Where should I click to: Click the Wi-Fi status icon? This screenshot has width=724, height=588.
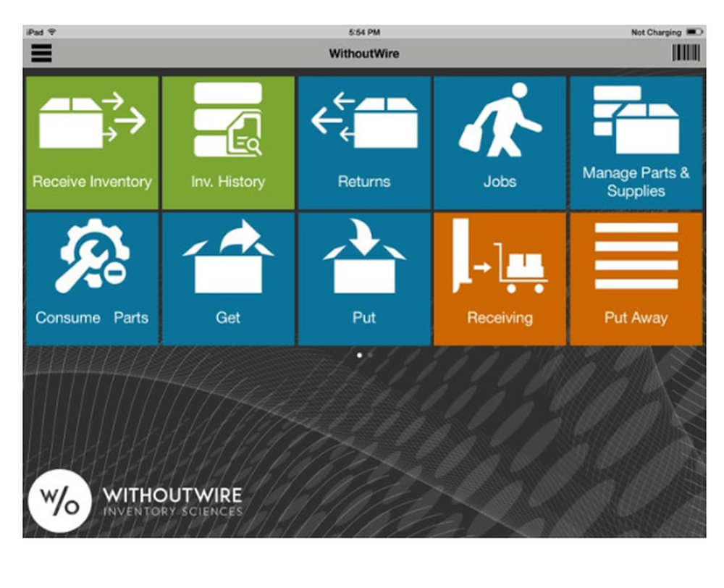pyautogui.click(x=51, y=32)
